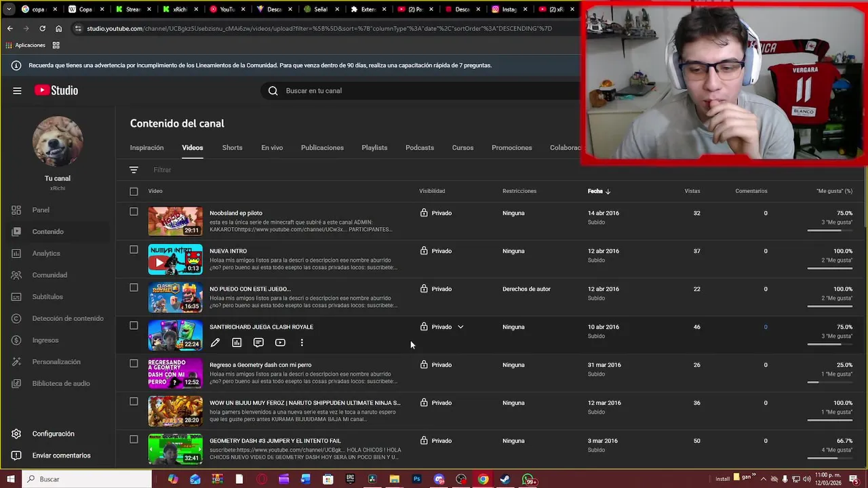Click the Vistas column header
The height and width of the screenshot is (488, 868).
[x=692, y=191]
